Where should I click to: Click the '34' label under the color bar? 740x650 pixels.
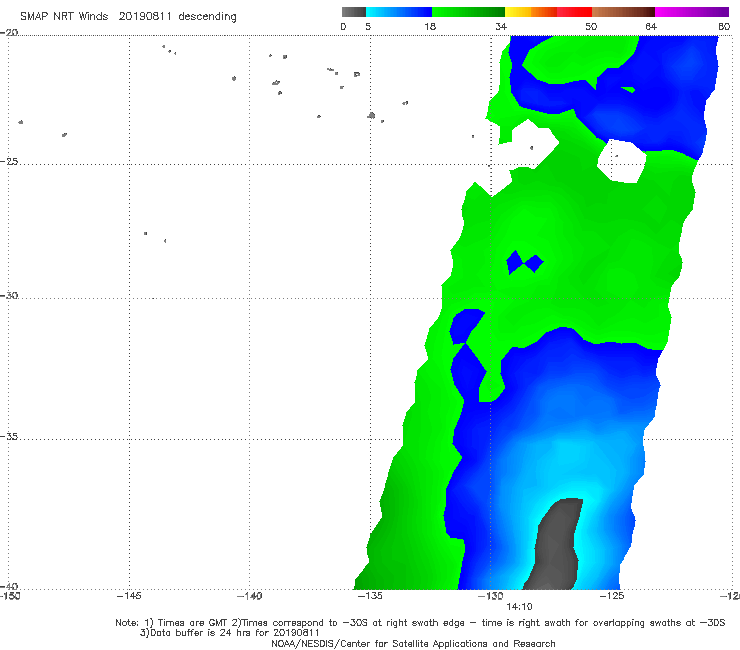(x=501, y=26)
